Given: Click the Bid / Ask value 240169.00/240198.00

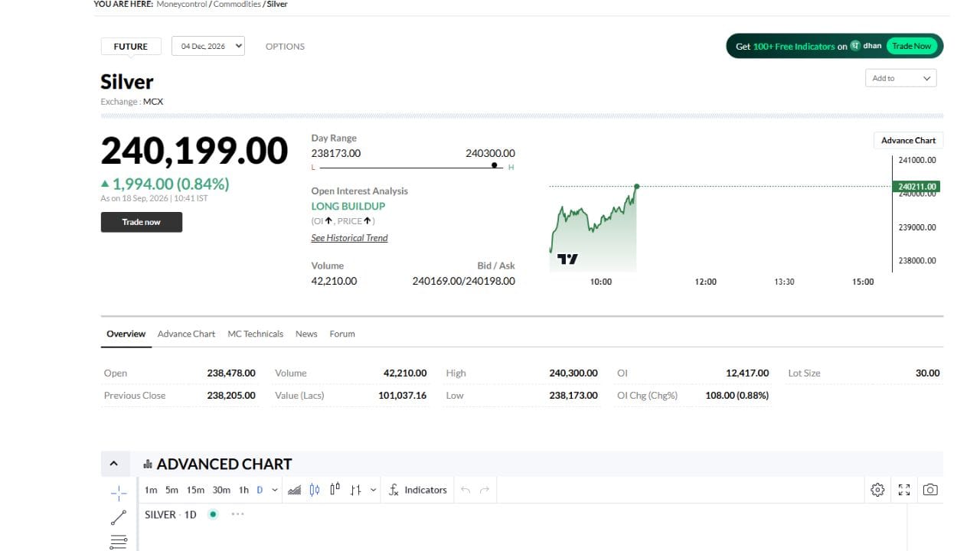Looking at the screenshot, I should point(464,281).
